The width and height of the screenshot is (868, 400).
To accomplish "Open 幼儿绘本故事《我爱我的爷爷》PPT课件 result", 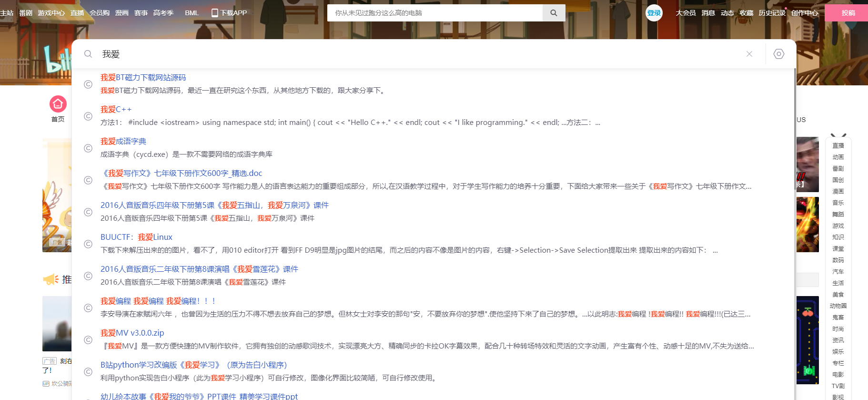I will 199,396.
